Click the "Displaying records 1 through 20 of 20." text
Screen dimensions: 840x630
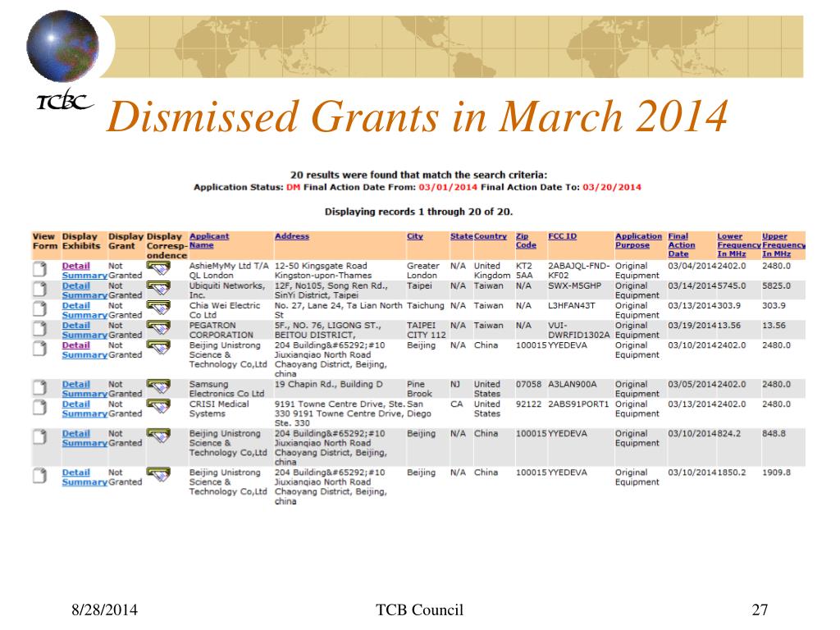coord(418,212)
